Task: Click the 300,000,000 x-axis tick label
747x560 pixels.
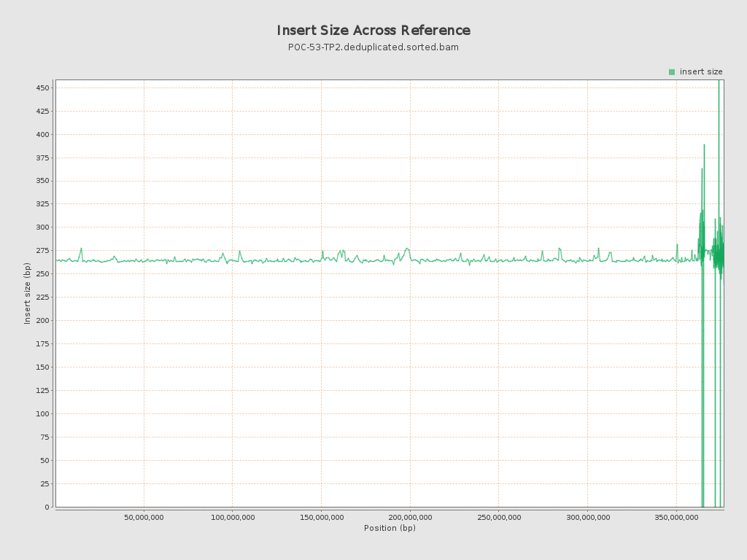Action: click(x=588, y=517)
